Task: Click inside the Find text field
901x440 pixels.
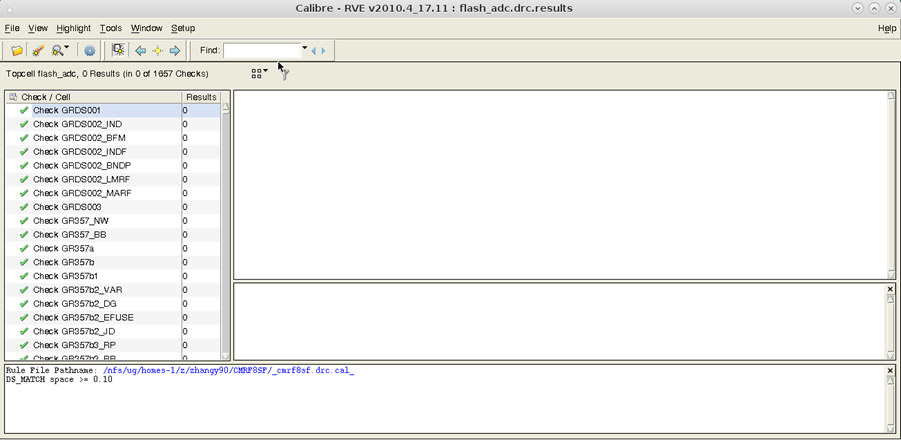Action: pyautogui.click(x=261, y=50)
